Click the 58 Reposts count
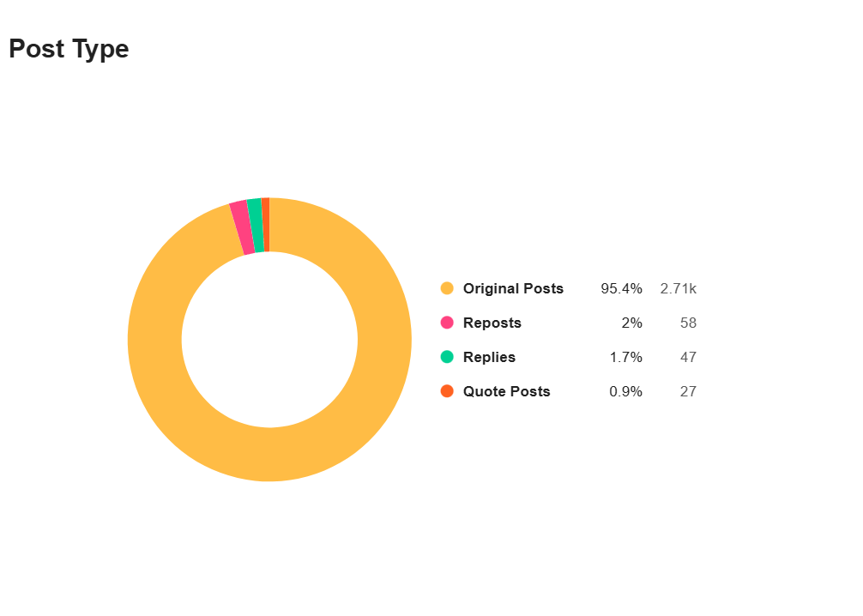The image size is (863, 616). click(x=688, y=323)
